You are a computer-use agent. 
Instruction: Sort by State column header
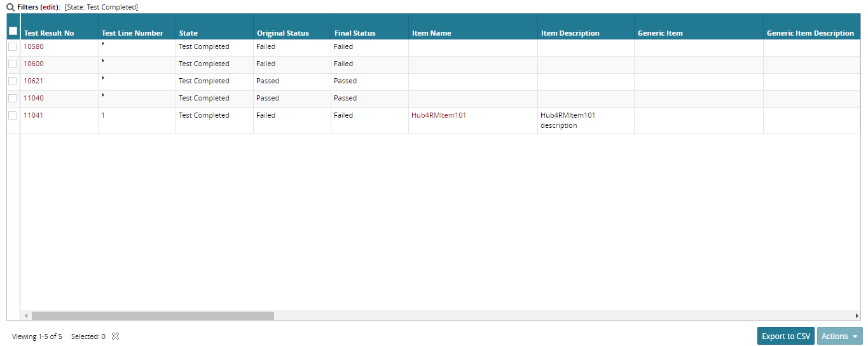[188, 33]
